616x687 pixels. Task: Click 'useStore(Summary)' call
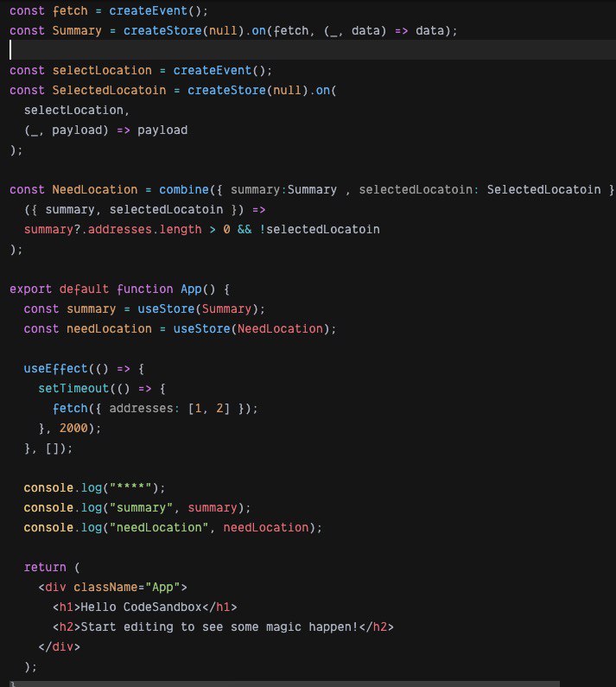[x=198, y=309]
